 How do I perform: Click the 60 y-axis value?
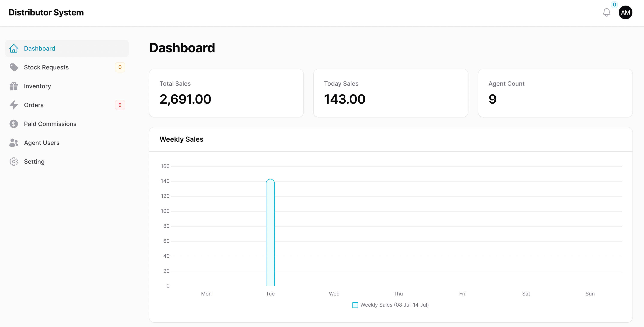(166, 241)
